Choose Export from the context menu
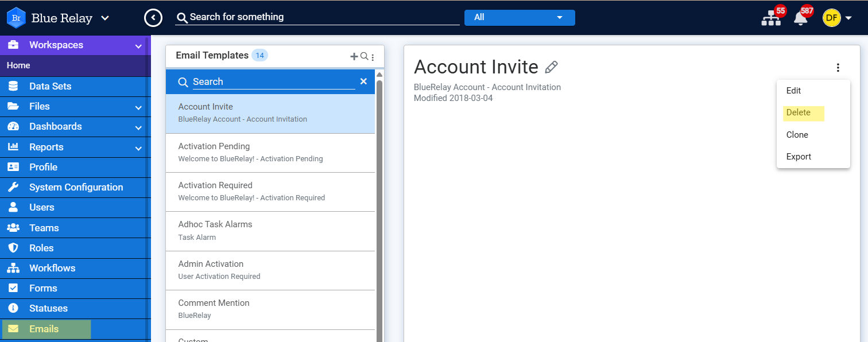Screen dimensions: 868x342 coord(813,157)
